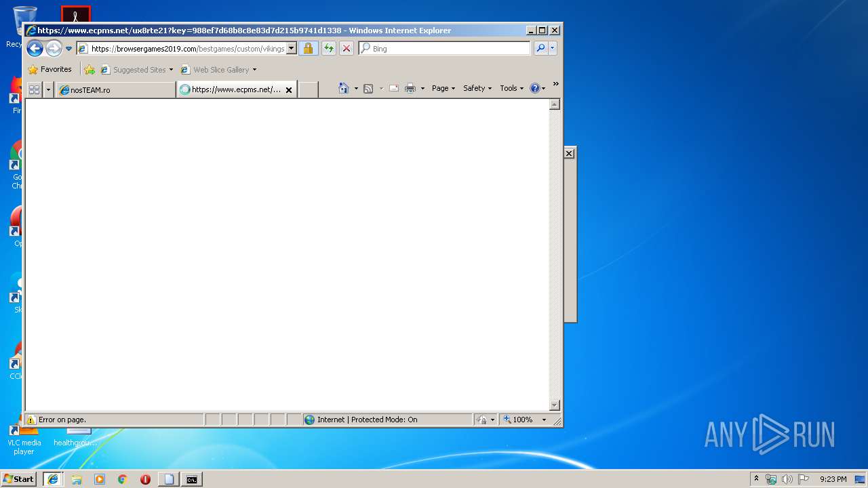Image resolution: width=868 pixels, height=488 pixels.
Task: Click the scroll down arrow
Action: (554, 405)
